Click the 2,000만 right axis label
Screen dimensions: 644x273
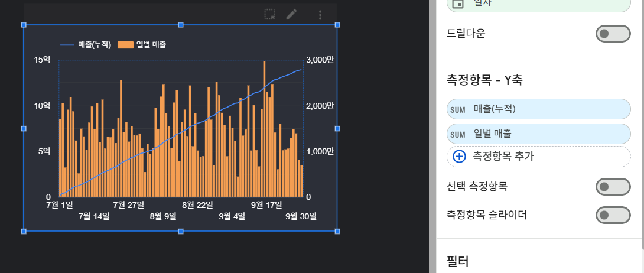320,106
